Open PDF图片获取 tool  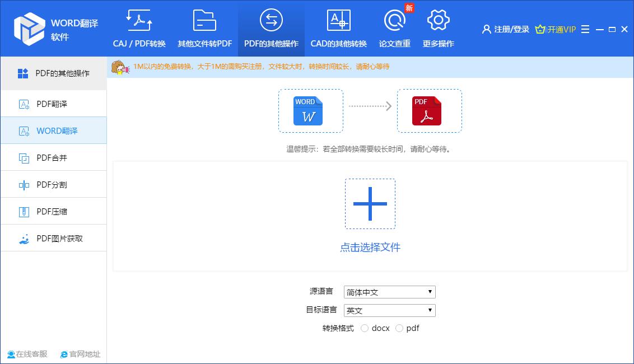point(53,238)
